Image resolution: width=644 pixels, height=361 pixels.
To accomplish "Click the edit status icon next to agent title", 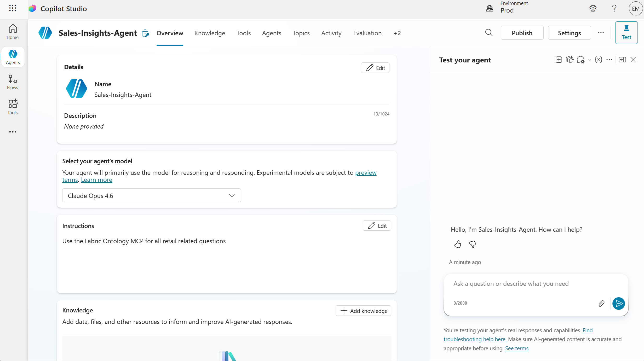I will pyautogui.click(x=145, y=33).
